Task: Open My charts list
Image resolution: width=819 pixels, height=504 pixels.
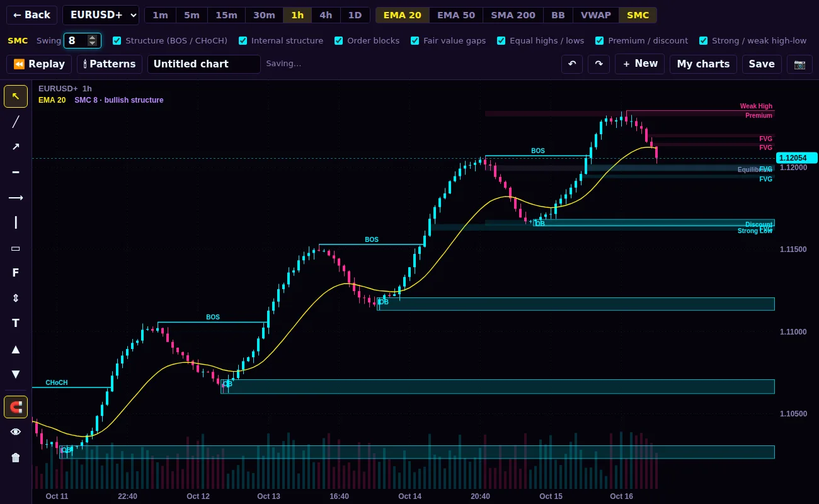Action: point(703,64)
